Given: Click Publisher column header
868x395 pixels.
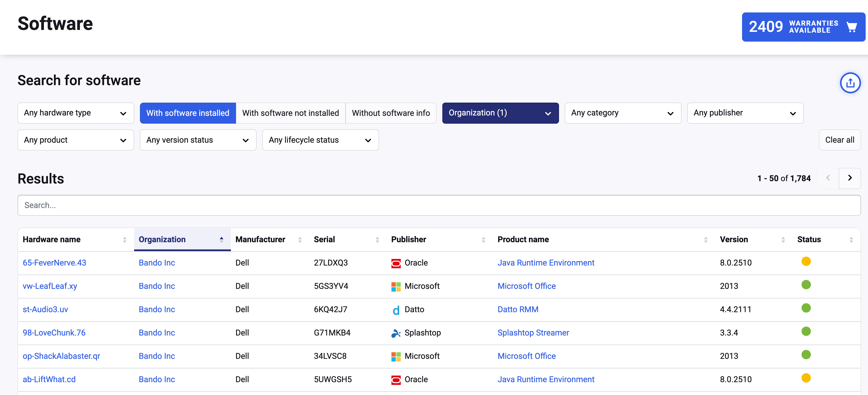Looking at the screenshot, I should point(408,240).
